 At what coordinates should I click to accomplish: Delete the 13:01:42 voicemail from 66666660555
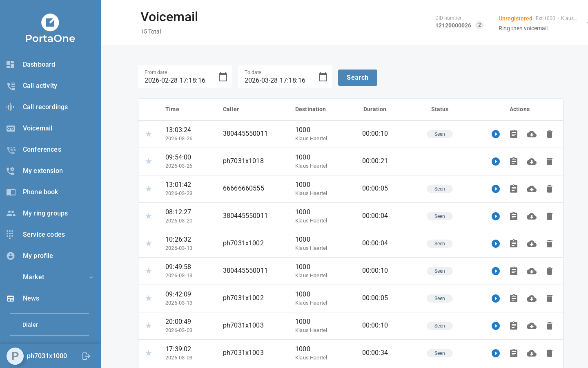click(x=550, y=189)
